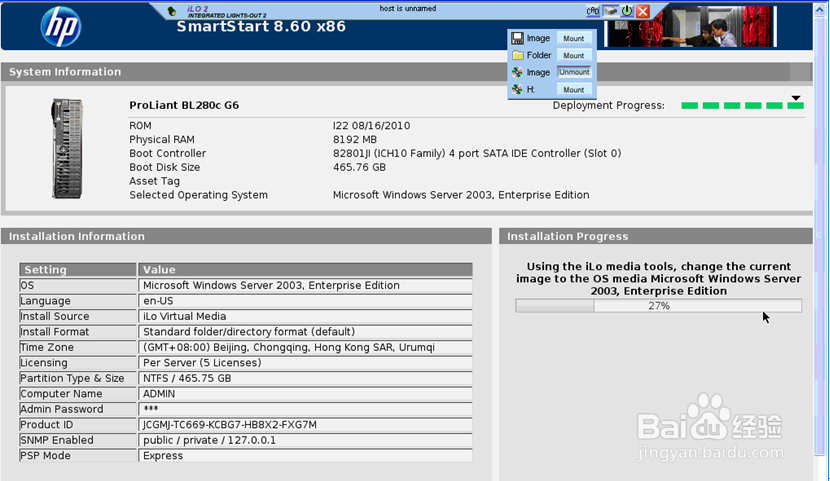The image size is (830, 481).
Task: Click the ProLiant blade server image
Action: pos(67,149)
